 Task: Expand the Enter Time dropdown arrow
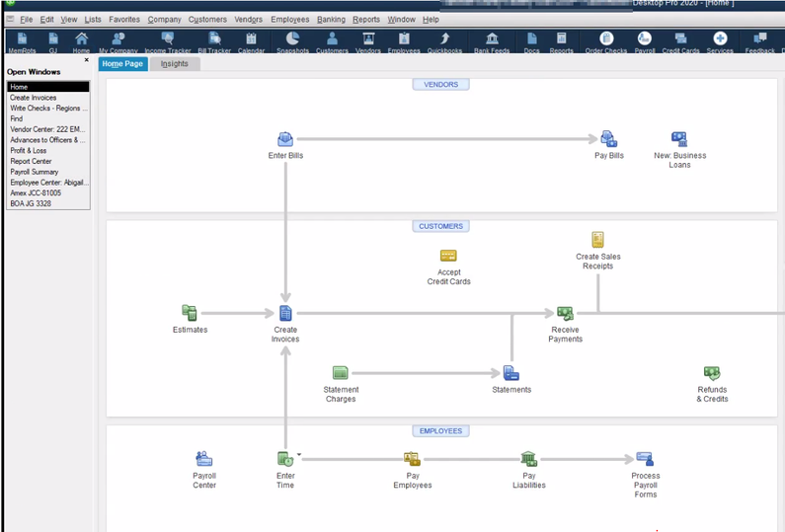tap(299, 456)
